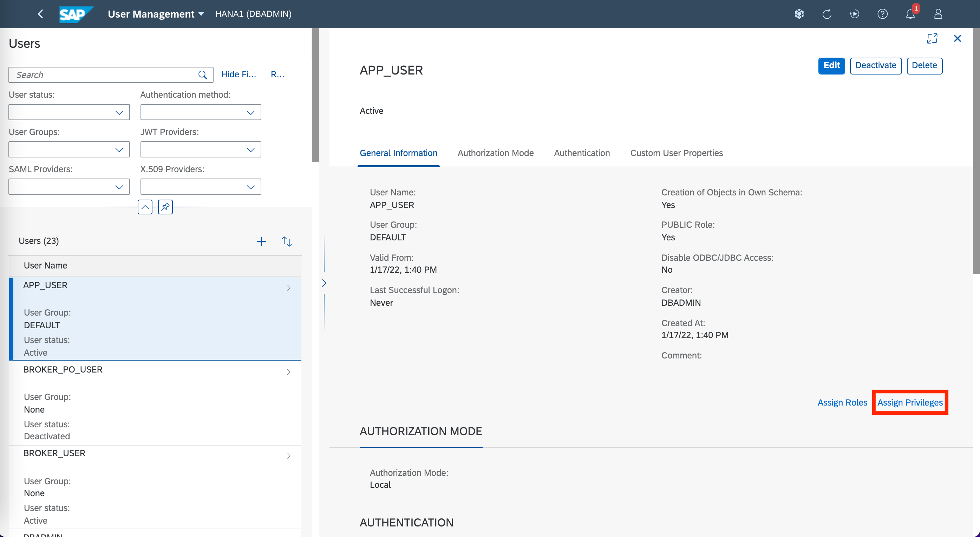Open the User Management title menu
The image size is (980, 537).
[x=156, y=14]
